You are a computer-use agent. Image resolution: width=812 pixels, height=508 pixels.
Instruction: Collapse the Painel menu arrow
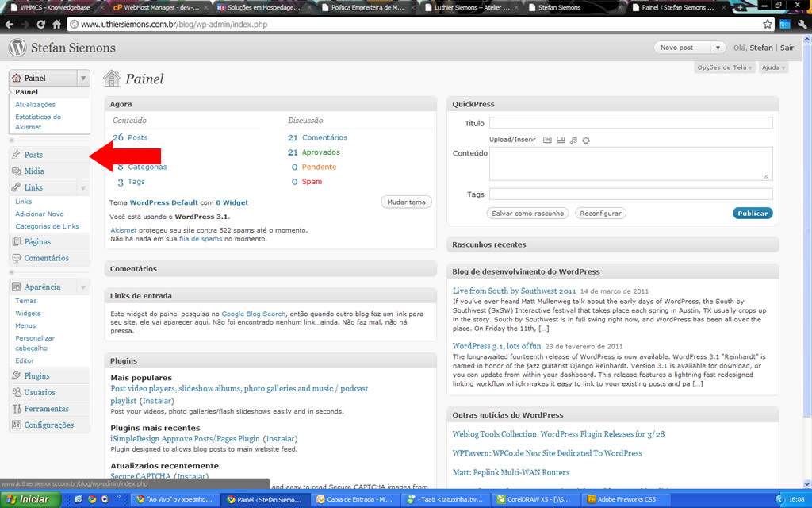(x=82, y=78)
